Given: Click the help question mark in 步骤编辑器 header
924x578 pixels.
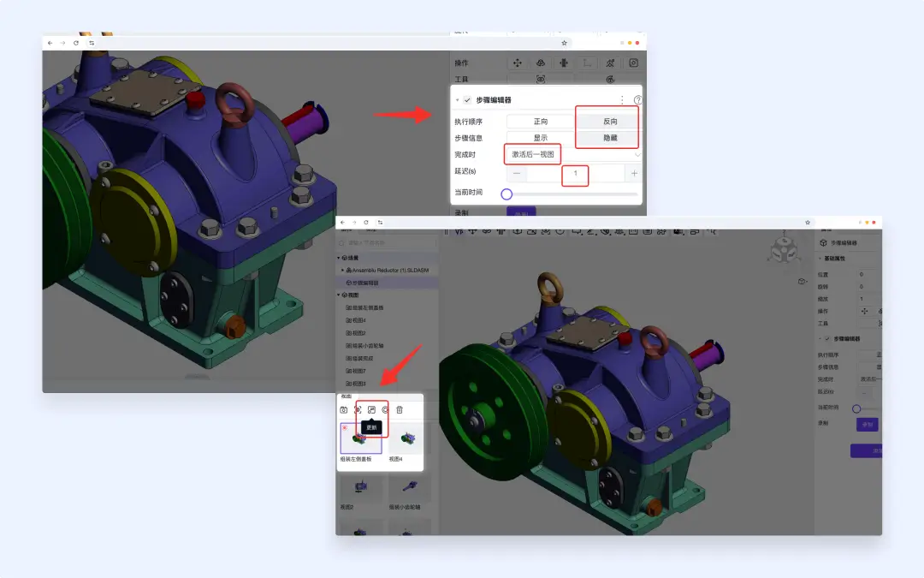Looking at the screenshot, I should [x=637, y=100].
